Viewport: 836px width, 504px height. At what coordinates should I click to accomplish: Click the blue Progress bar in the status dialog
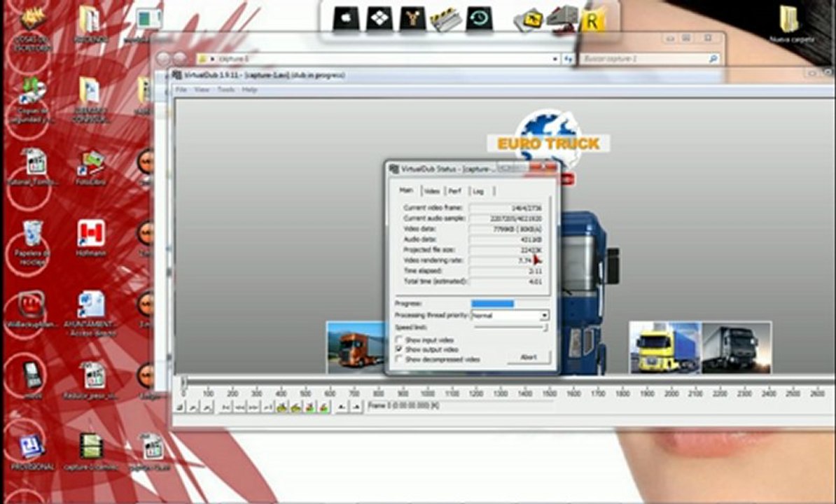[x=493, y=304]
